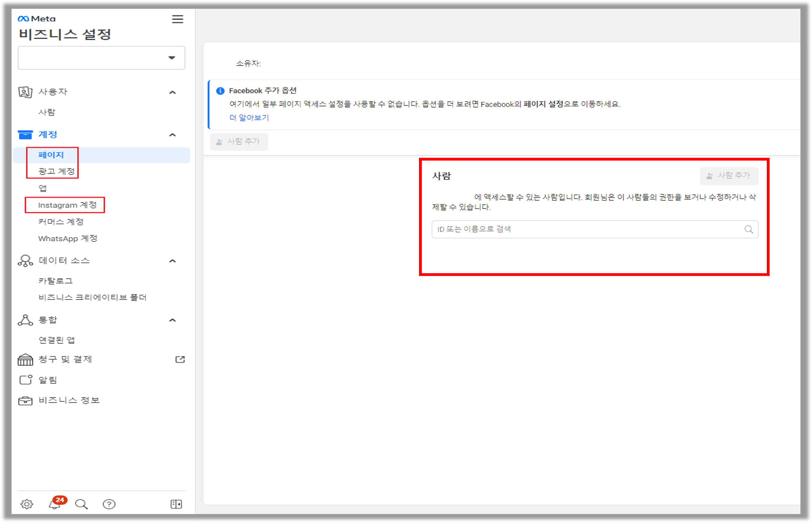Click the info icon beside Facebook 추가 옵션
The image size is (812, 523).
tap(220, 91)
